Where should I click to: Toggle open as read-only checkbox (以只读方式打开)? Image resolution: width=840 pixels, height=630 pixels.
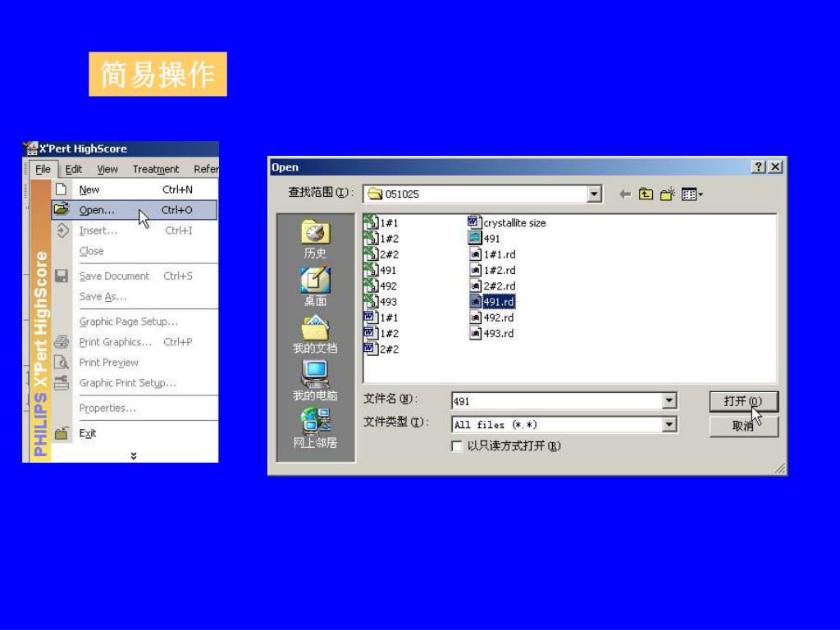click(457, 445)
